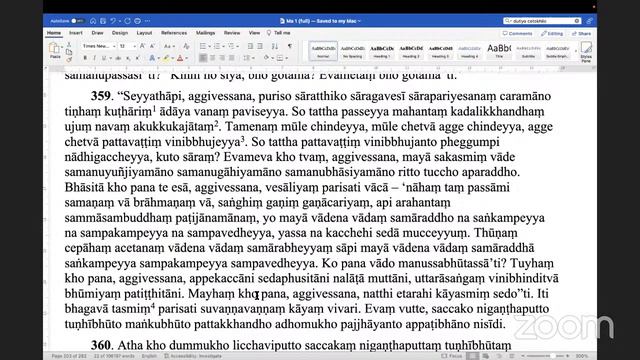The image size is (640, 360).
Task: Click the Share button
Action: [582, 33]
